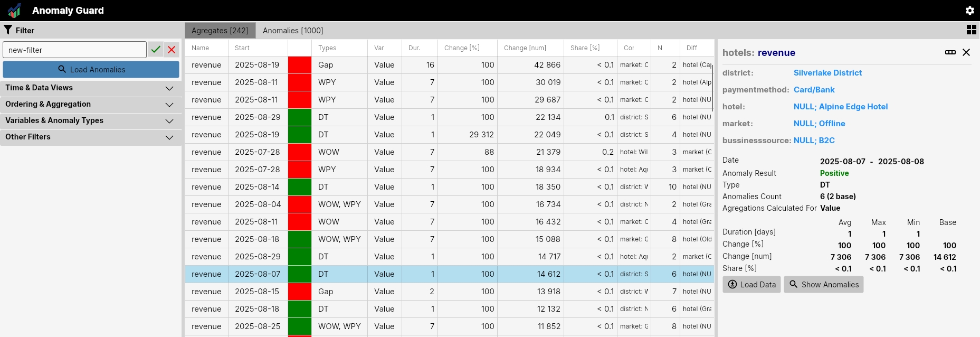
Task: Sort by Share [%] column header
Action: pyautogui.click(x=590, y=48)
